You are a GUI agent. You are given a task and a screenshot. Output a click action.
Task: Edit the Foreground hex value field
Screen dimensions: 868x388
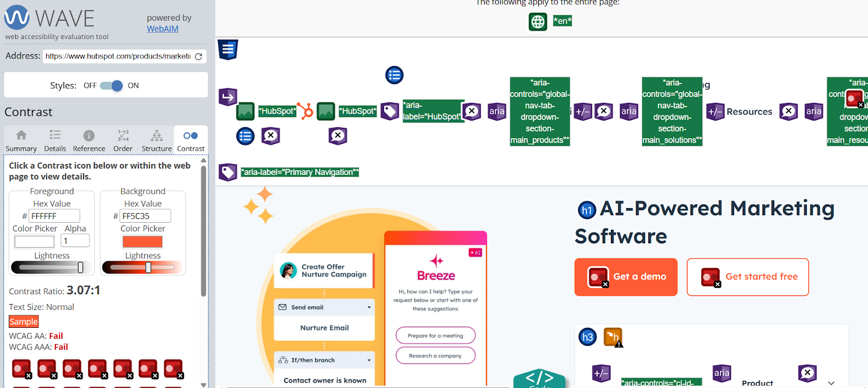[54, 216]
